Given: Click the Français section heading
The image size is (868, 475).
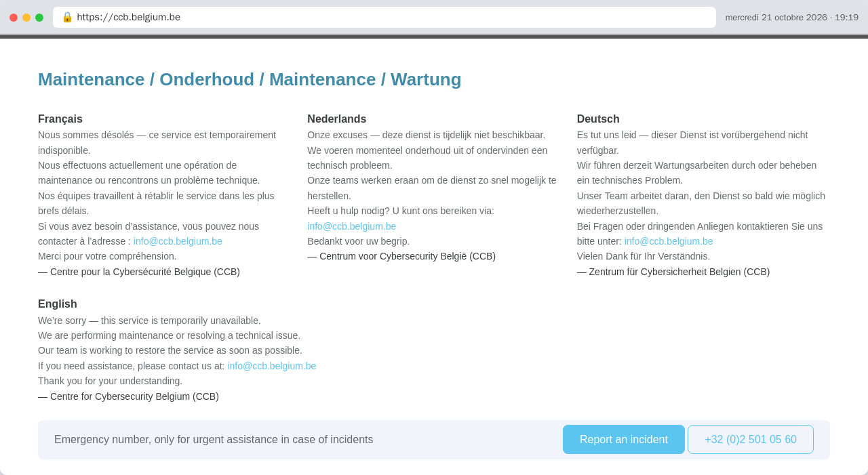Looking at the screenshot, I should pos(60,119).
